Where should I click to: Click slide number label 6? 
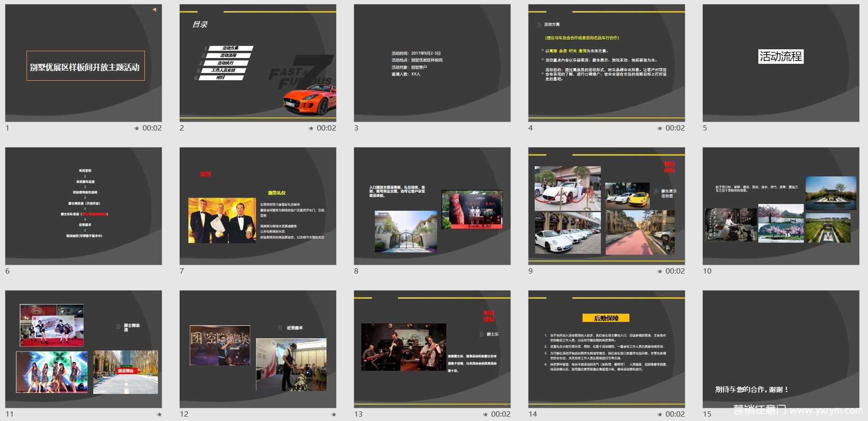click(7, 271)
